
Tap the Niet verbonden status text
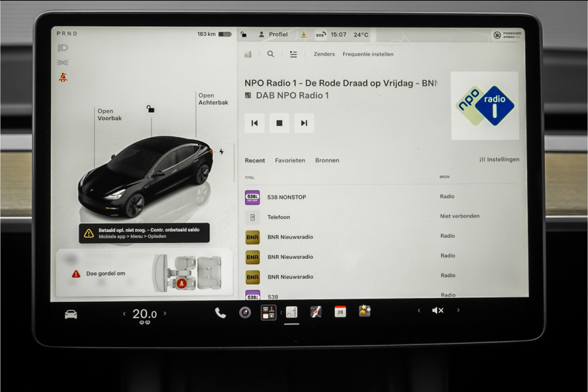click(x=460, y=216)
